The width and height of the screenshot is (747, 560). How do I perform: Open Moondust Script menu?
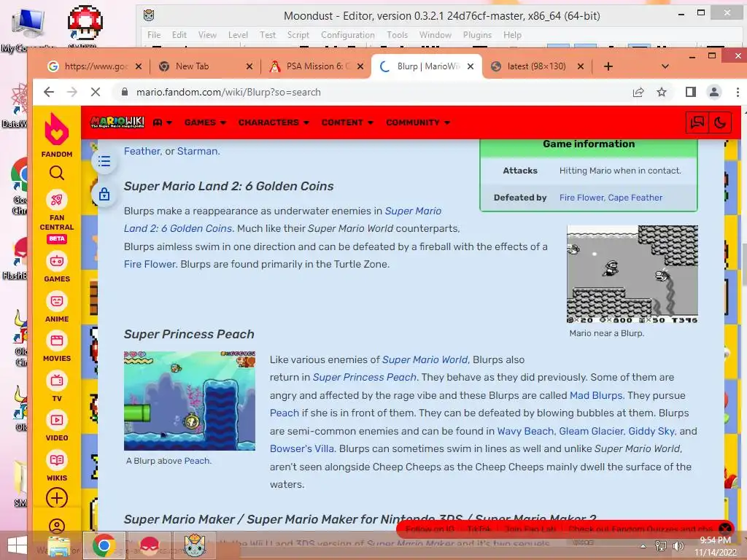[298, 35]
